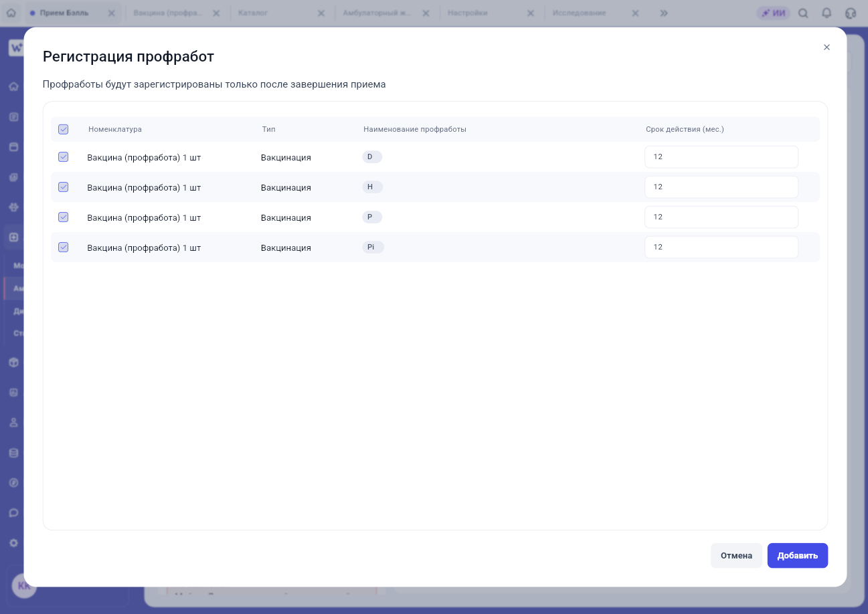Click the Pi profwork name tag
The height and width of the screenshot is (614, 868).
373,247
